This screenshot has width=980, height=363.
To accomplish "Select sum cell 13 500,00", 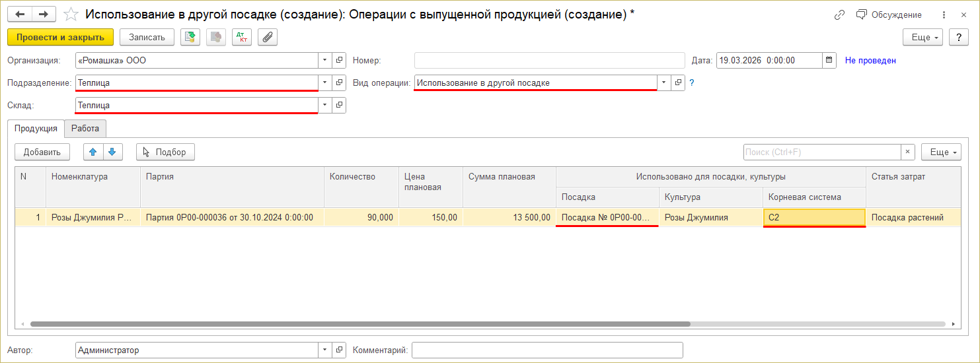I will pos(509,217).
